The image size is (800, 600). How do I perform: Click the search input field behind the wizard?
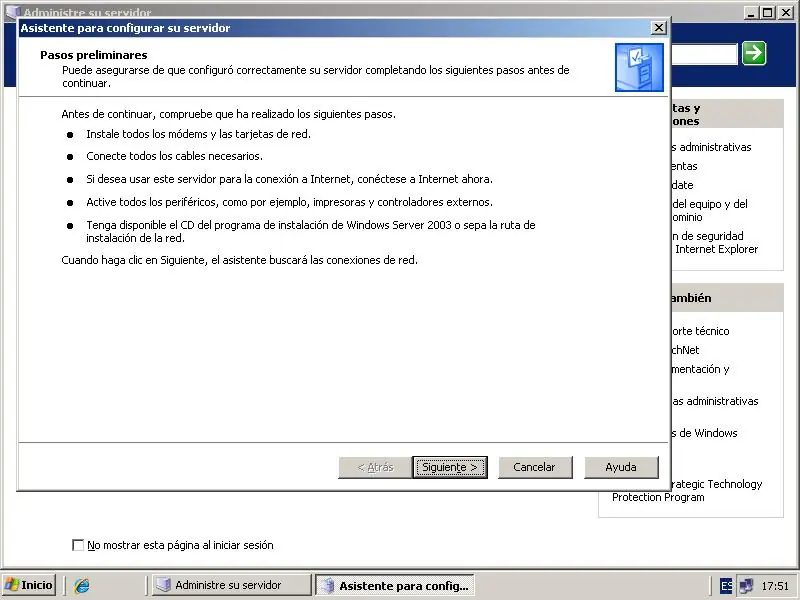704,54
